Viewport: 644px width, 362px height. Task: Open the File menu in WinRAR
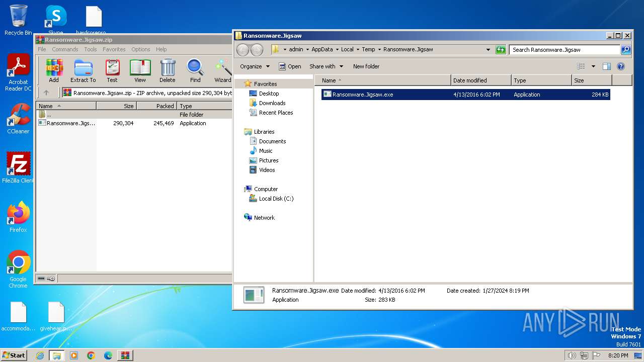pyautogui.click(x=42, y=49)
